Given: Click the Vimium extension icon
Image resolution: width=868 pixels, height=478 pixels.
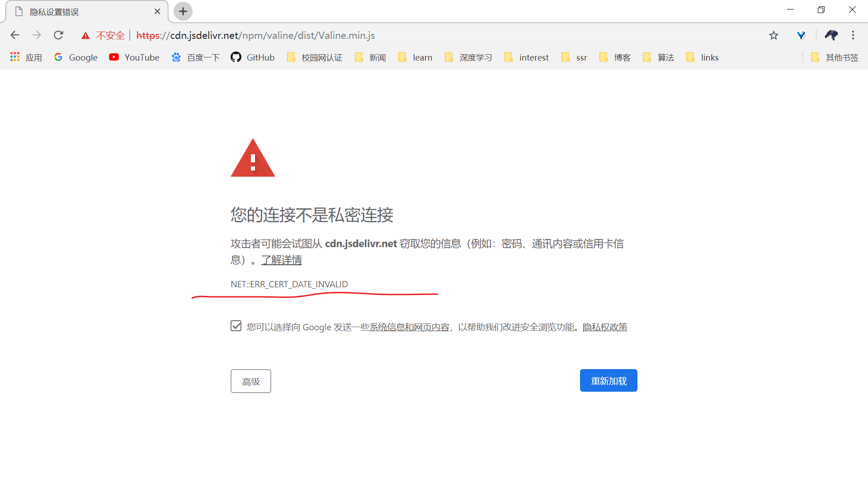Looking at the screenshot, I should 802,35.
